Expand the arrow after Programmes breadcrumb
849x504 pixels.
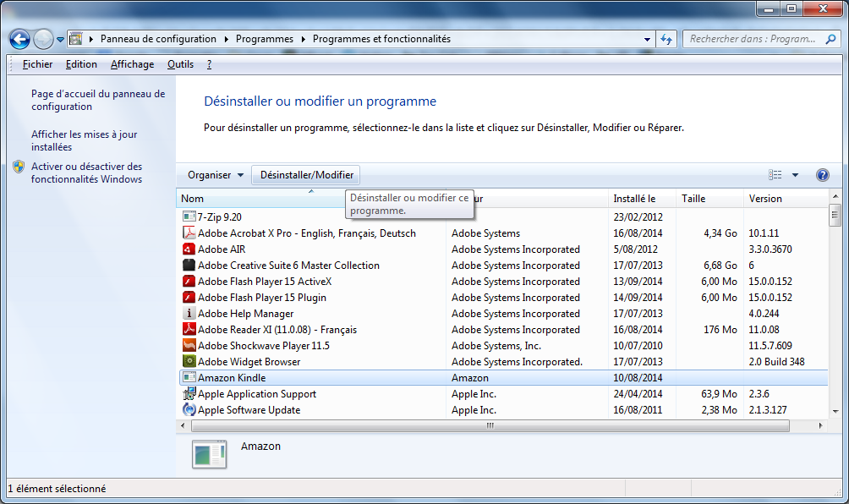pyautogui.click(x=303, y=39)
